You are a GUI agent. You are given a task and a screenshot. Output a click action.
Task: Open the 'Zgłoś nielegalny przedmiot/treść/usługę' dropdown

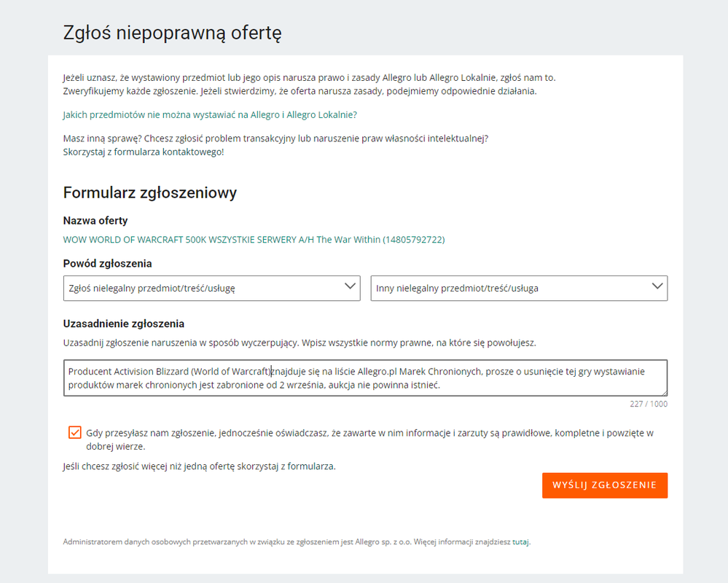click(x=212, y=289)
